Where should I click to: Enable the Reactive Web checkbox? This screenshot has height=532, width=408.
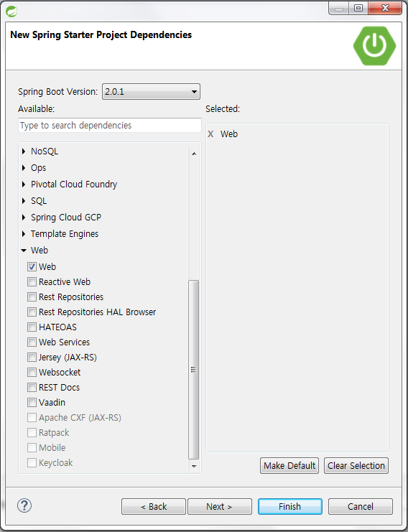[x=32, y=282]
